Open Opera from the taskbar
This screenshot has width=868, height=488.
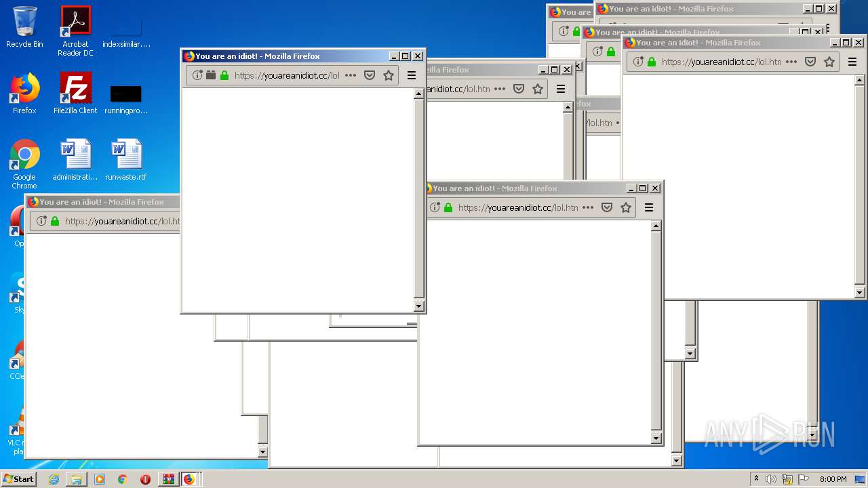click(145, 479)
